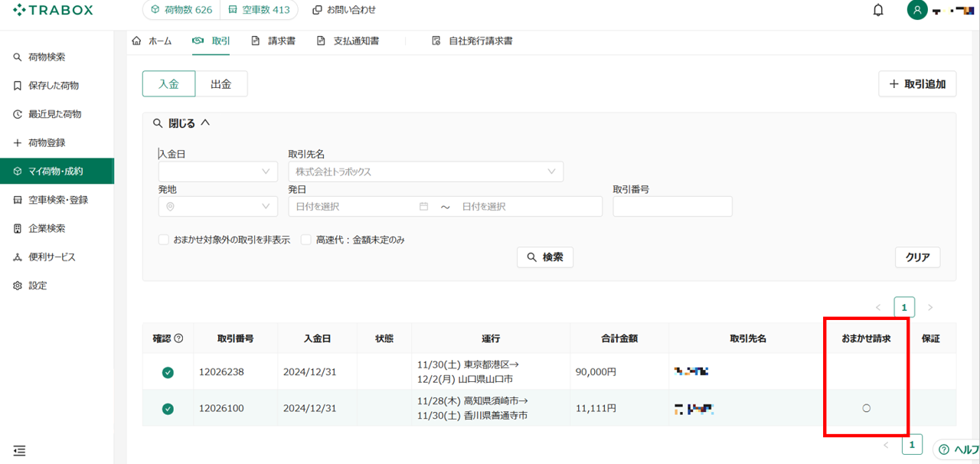980x464 pixels.
Task: Collapse the search panel via 閉じる
Action: pos(181,123)
